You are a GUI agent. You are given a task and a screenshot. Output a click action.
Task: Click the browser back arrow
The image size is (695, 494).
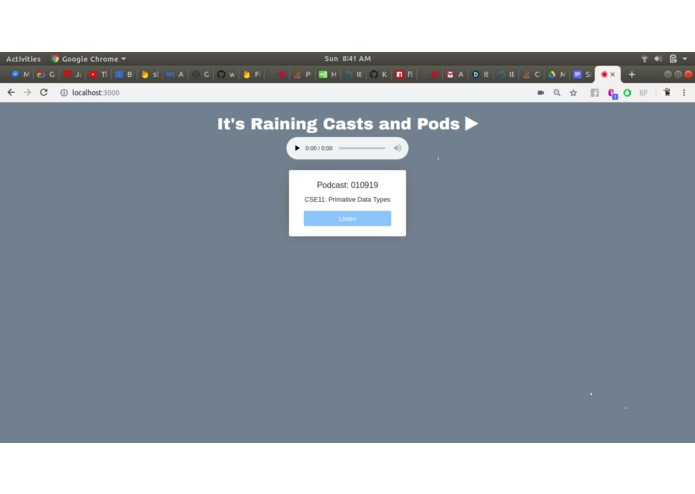pyautogui.click(x=11, y=93)
